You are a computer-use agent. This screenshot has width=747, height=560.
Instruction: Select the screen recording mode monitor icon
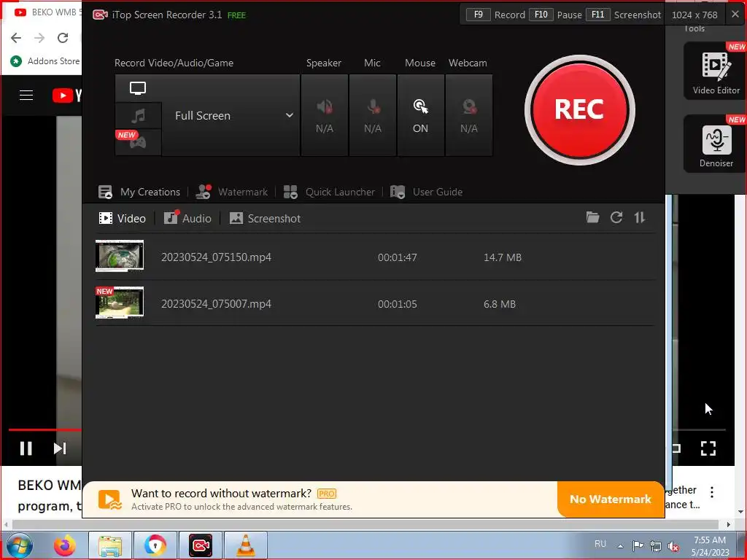point(138,88)
